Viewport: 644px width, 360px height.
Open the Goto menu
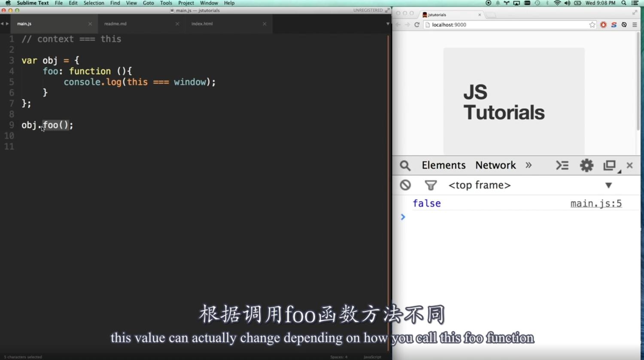(148, 3)
